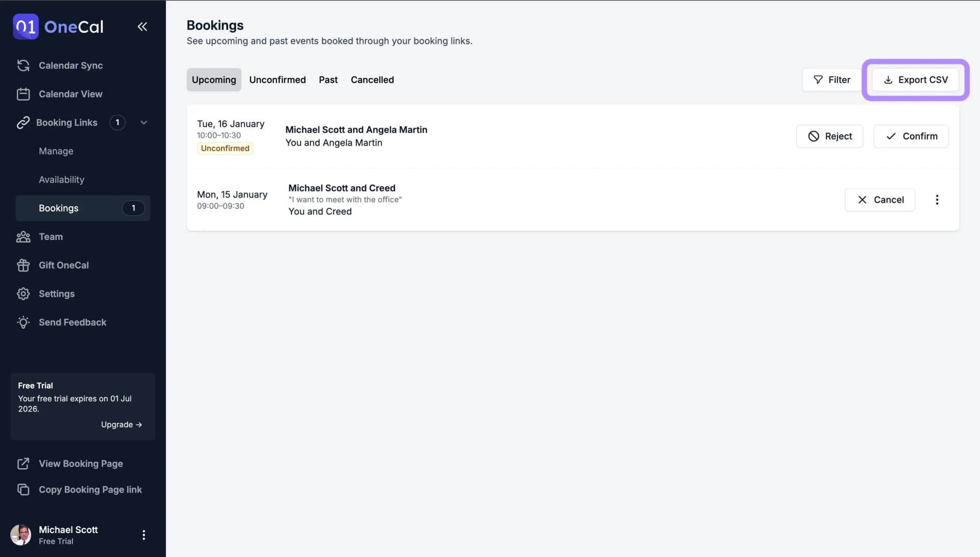Click the Team sidebar icon

(23, 236)
